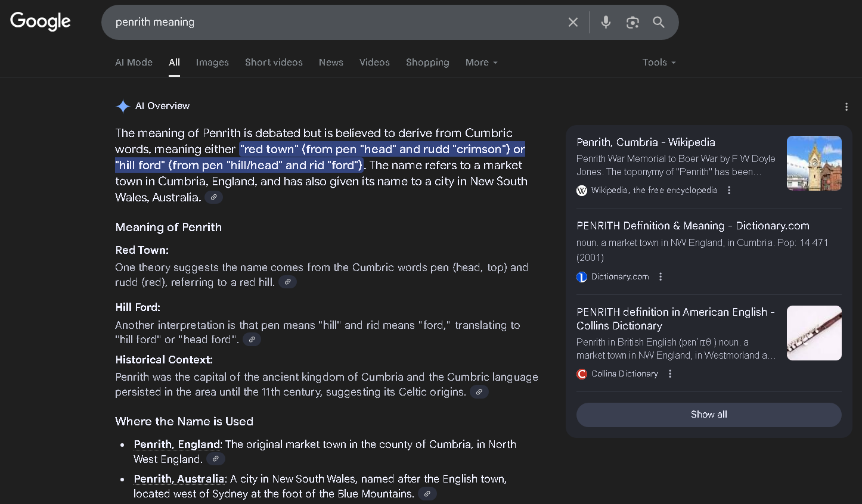
Task: Click the source link icon after 'Wales, Australia.'
Action: pos(213,197)
